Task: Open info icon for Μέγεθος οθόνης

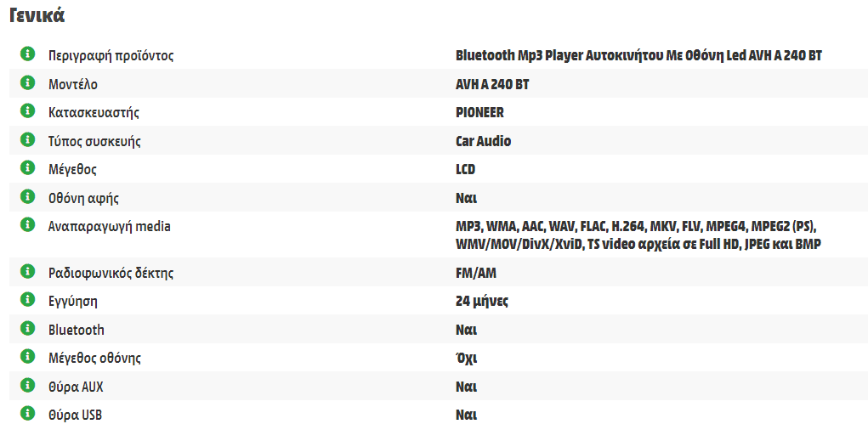Action: click(x=27, y=357)
